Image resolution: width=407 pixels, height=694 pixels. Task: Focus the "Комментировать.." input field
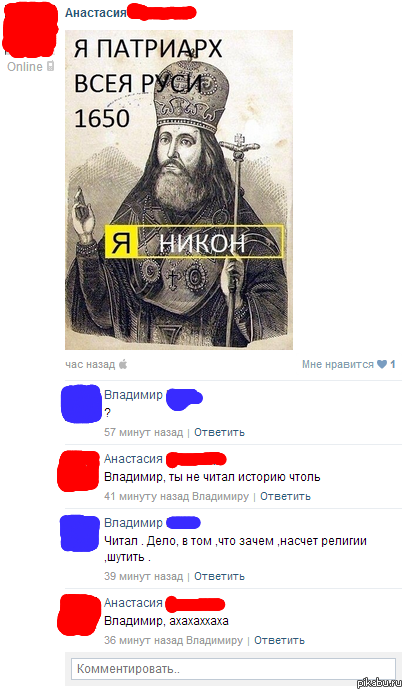point(233,668)
